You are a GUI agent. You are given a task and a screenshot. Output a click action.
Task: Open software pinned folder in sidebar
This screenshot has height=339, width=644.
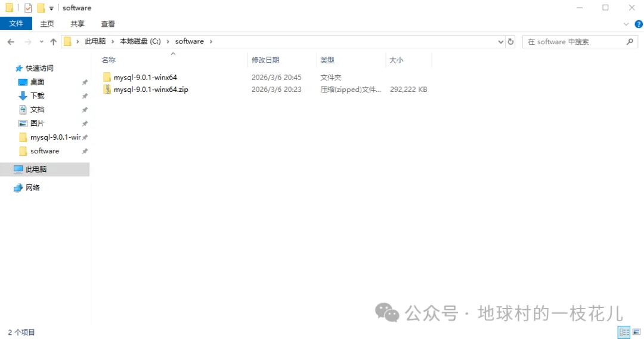tap(45, 151)
